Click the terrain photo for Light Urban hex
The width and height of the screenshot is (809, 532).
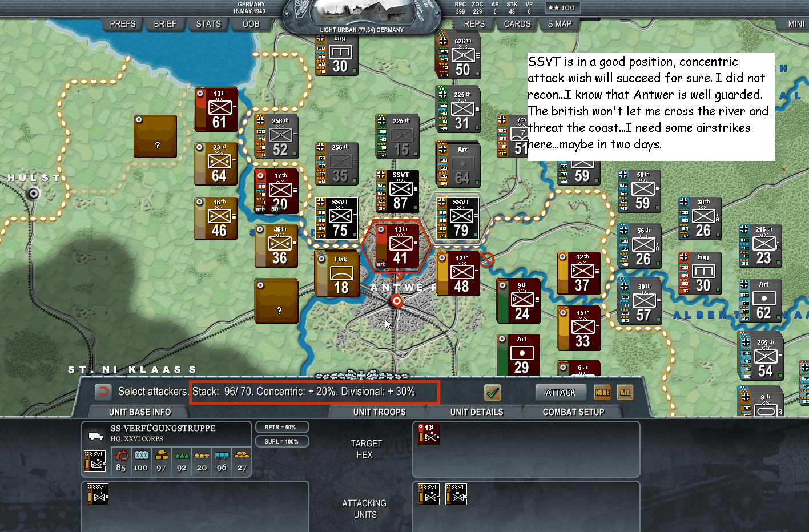(361, 13)
